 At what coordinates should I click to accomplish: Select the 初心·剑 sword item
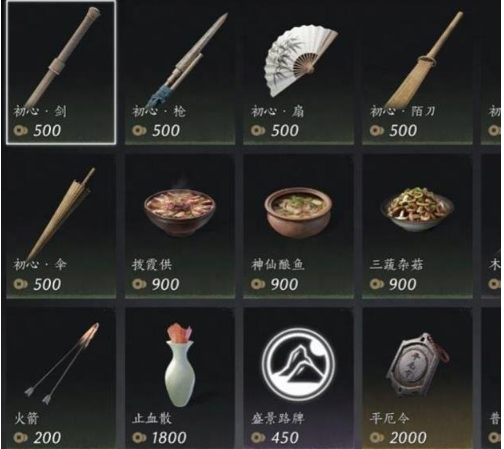[61, 73]
